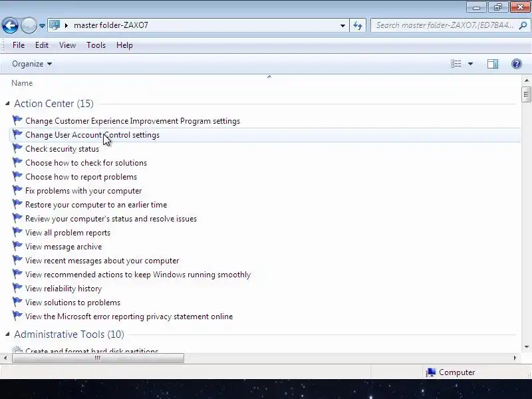The height and width of the screenshot is (399, 532).
Task: Open the Edit menu
Action: pyautogui.click(x=42, y=45)
